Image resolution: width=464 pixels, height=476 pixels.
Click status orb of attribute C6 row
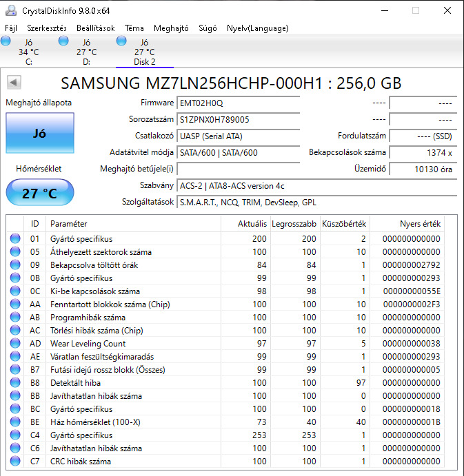[15, 448]
